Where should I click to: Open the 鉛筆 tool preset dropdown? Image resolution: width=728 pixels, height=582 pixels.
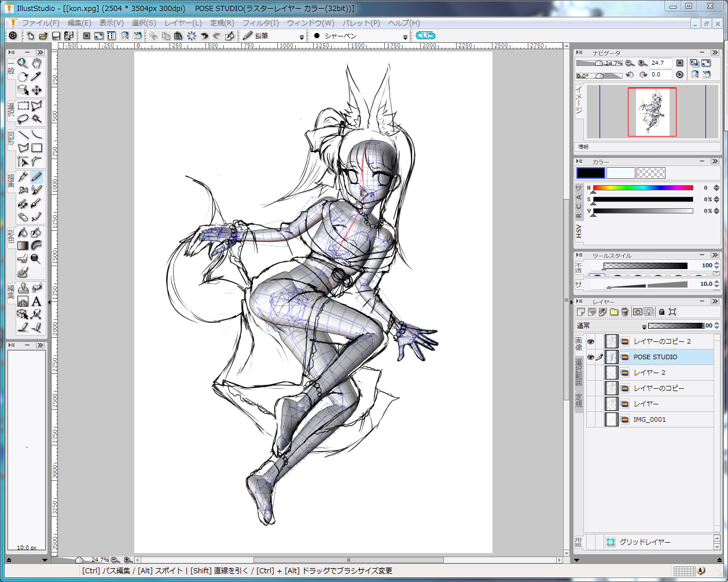tap(302, 36)
